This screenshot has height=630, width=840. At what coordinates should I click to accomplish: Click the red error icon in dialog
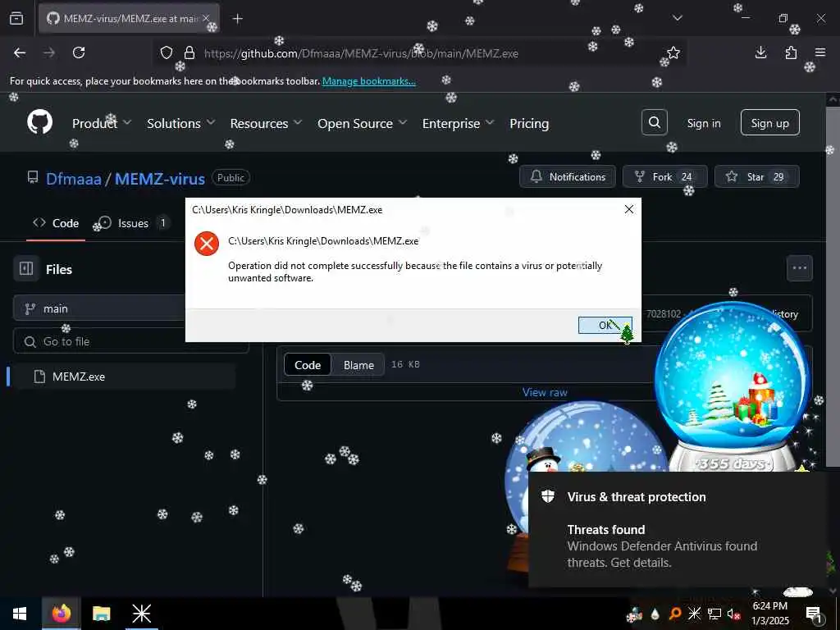[207, 244]
